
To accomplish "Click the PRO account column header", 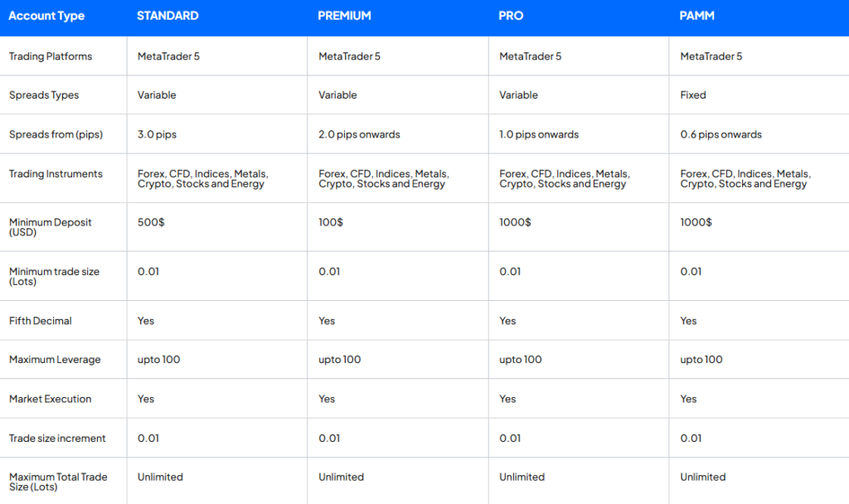I will coord(511,16).
